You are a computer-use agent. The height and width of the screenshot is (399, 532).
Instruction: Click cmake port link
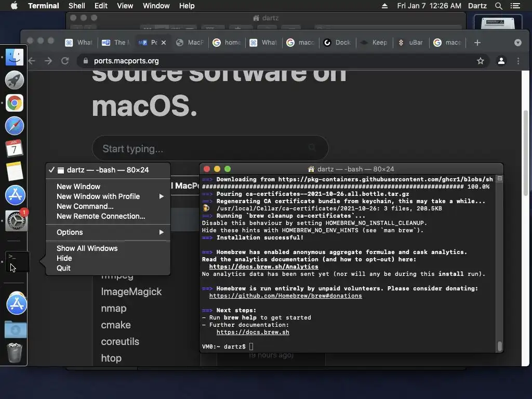[x=116, y=325]
